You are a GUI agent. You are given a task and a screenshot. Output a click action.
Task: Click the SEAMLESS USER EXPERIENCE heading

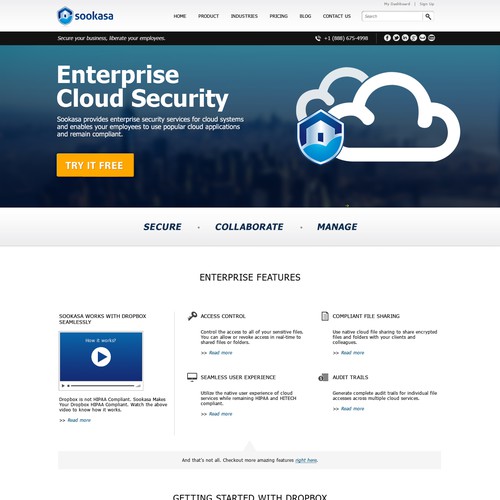tap(238, 377)
